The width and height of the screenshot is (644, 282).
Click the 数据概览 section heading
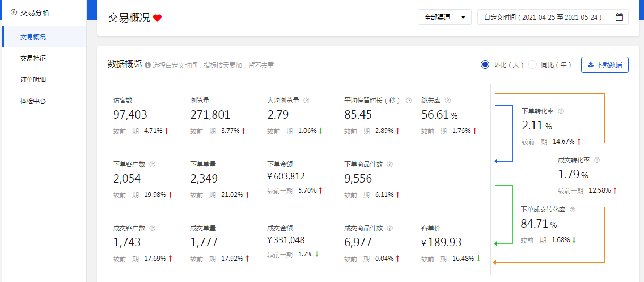point(125,64)
